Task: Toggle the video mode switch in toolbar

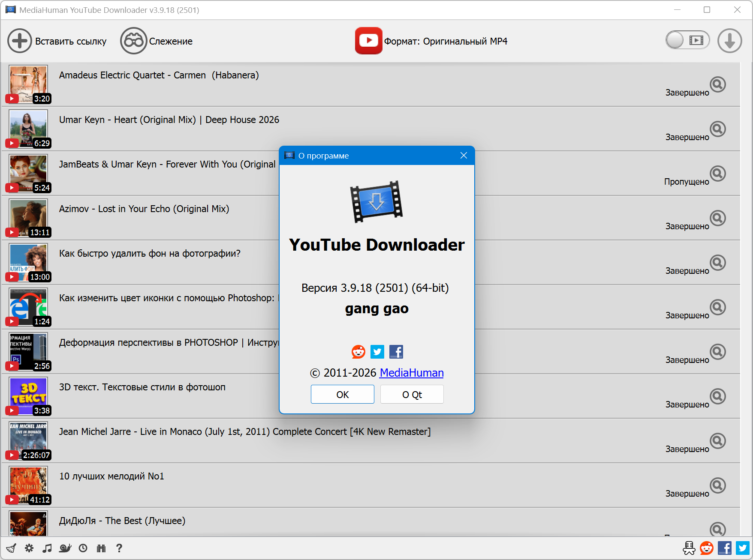Action: 687,40
